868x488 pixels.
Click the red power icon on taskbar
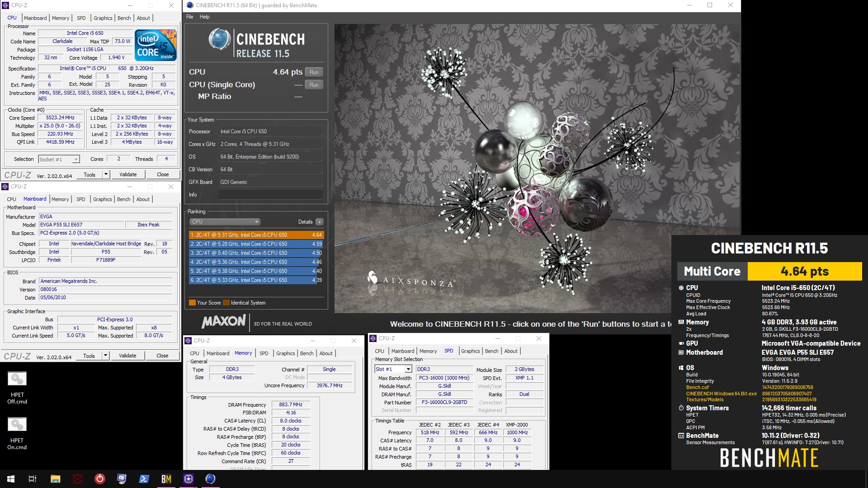[x=99, y=479]
